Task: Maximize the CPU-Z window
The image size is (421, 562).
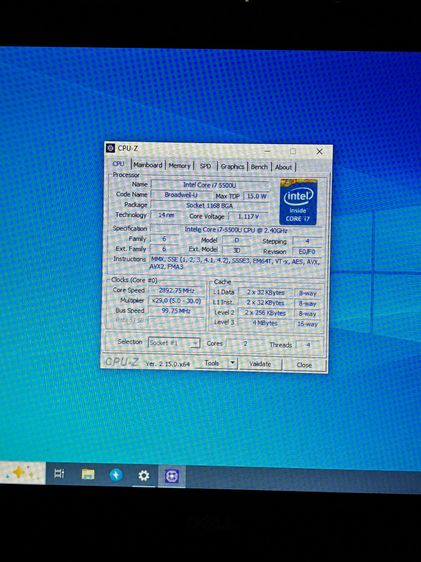Action: click(x=293, y=151)
